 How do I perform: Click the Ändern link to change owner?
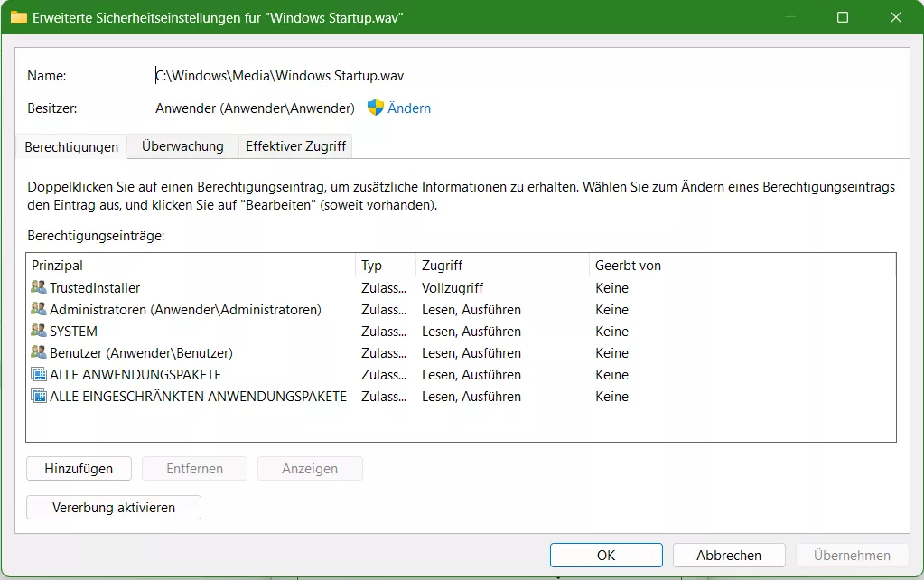tap(409, 108)
